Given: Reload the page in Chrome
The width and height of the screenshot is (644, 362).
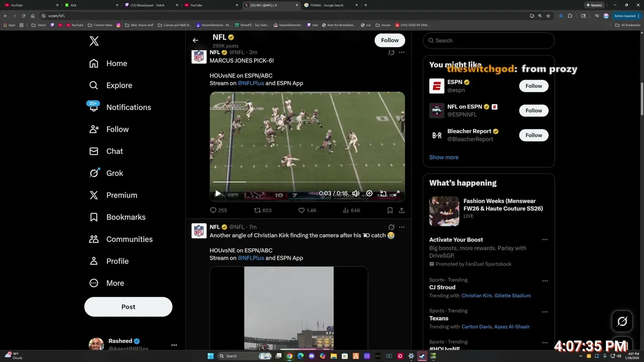Looking at the screenshot, I should click(x=23, y=16).
